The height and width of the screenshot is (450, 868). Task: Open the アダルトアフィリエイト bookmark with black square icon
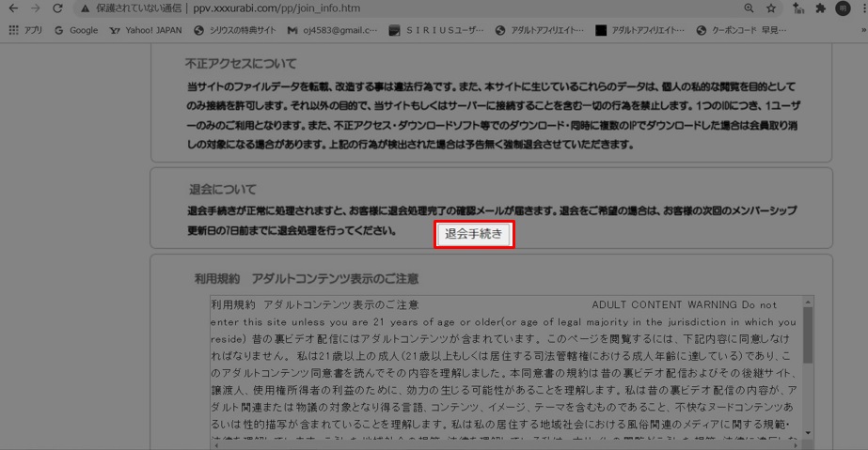pos(639,30)
